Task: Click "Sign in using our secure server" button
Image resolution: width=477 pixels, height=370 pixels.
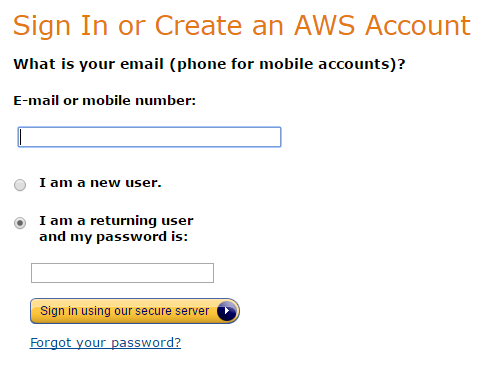Action: coord(135,311)
